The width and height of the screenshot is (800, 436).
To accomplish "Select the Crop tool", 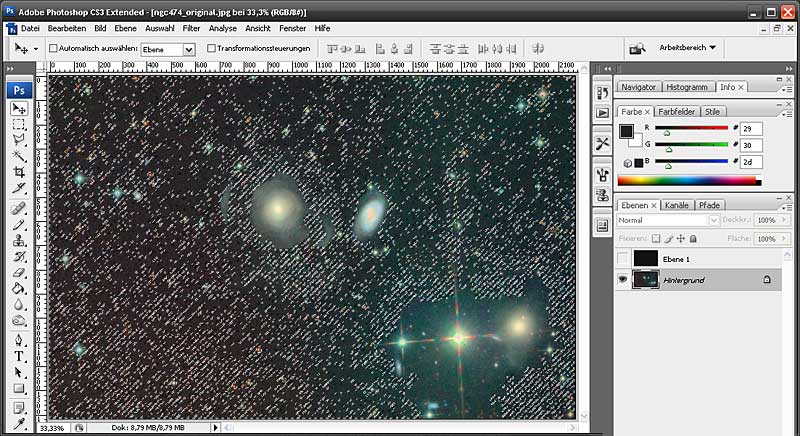I will tap(19, 172).
